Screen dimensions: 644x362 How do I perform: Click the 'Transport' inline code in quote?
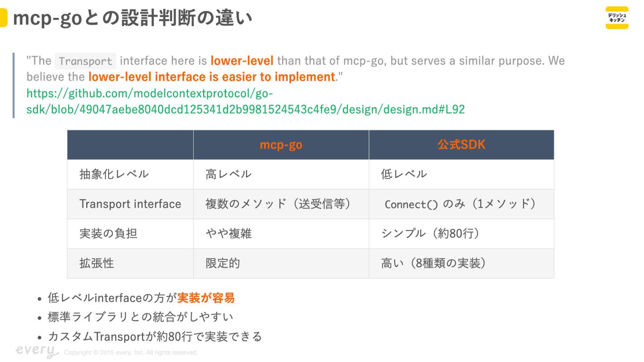pos(85,61)
